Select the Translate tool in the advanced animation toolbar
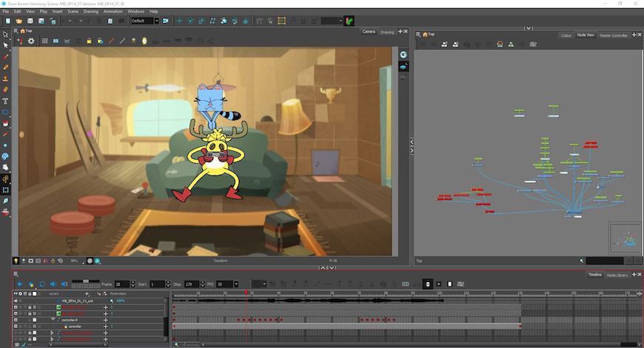Screen dimensions: 644x348 (x=179, y=21)
